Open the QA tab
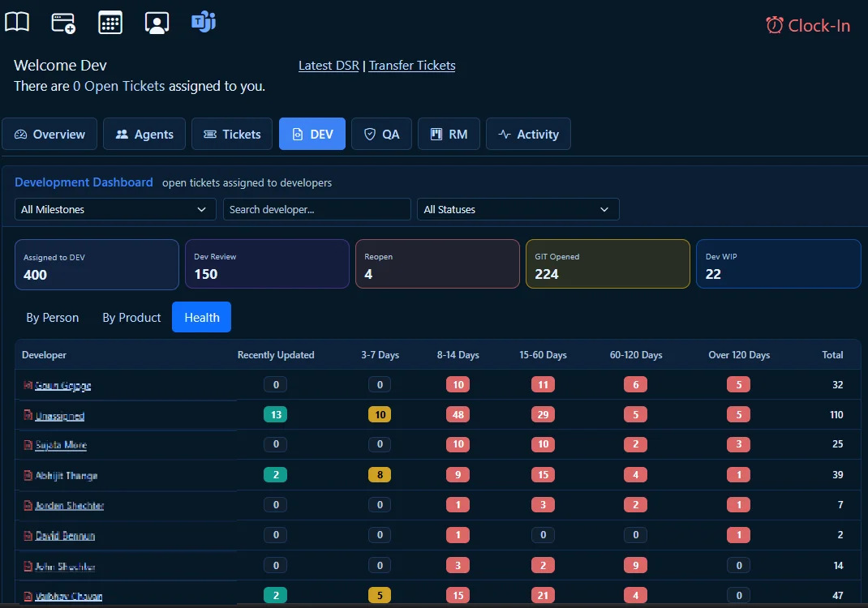868x608 pixels. tap(381, 134)
